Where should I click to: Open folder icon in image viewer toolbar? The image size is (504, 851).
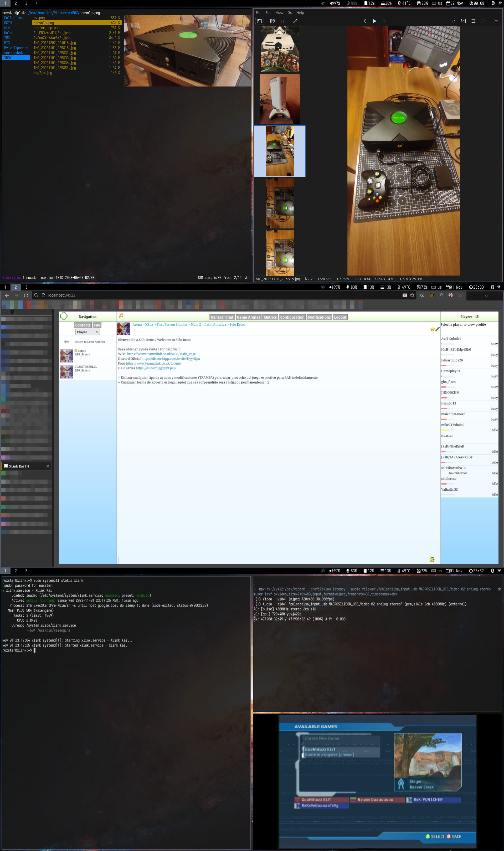(x=259, y=21)
